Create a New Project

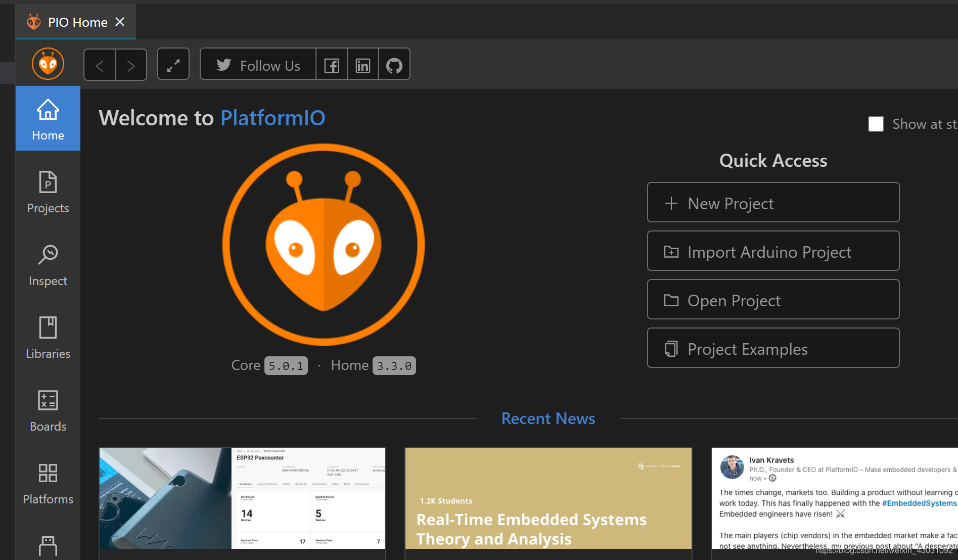[x=773, y=202]
